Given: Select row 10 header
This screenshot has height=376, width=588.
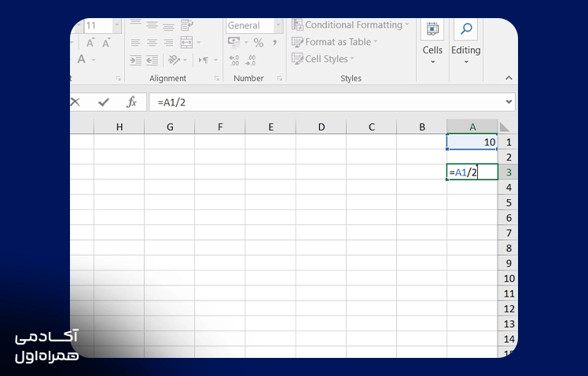Looking at the screenshot, I should (x=509, y=278).
